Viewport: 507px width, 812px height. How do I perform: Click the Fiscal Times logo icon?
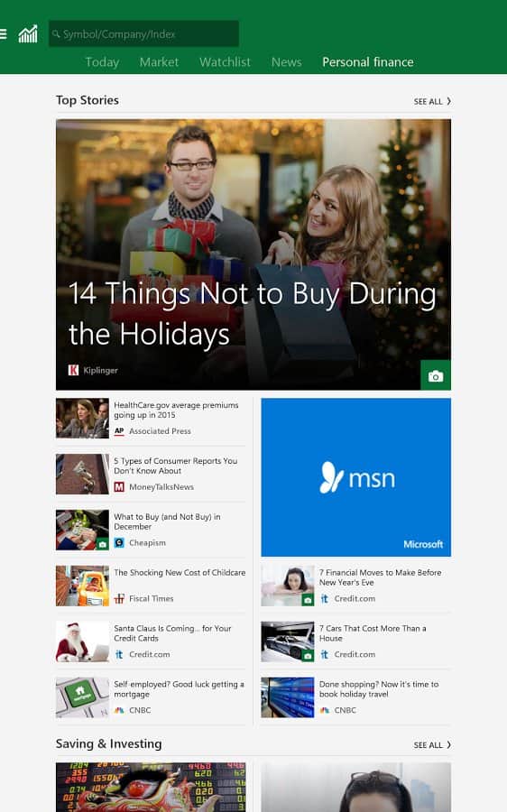coord(119,599)
